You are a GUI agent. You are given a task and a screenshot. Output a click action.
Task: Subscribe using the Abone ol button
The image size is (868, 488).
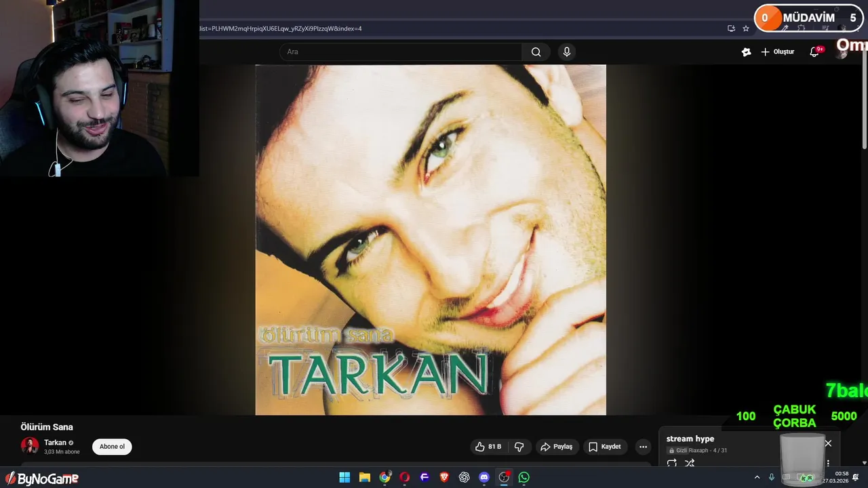point(112,447)
